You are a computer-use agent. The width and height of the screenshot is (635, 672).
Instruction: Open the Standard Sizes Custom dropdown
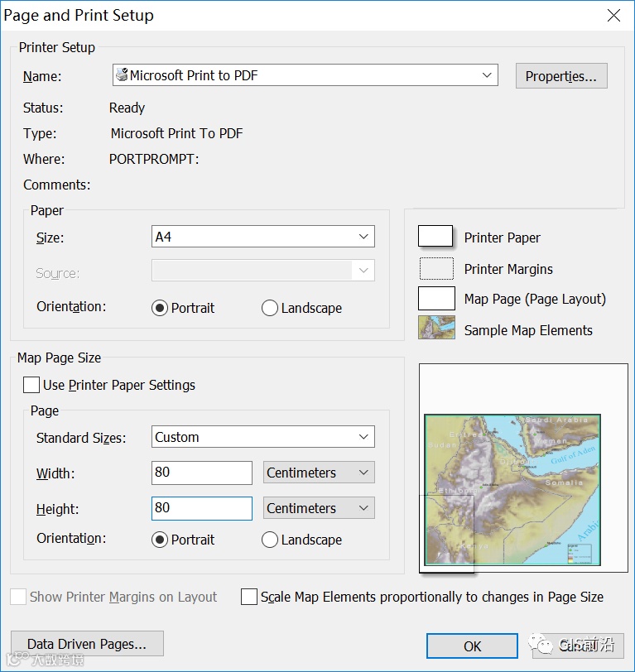[x=363, y=437]
